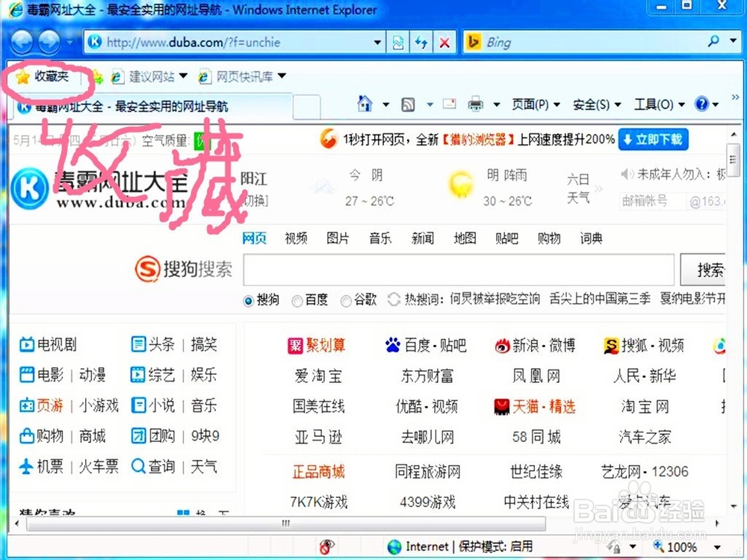Select the 谷歌 radio button
The height and width of the screenshot is (560, 747).
point(346,301)
